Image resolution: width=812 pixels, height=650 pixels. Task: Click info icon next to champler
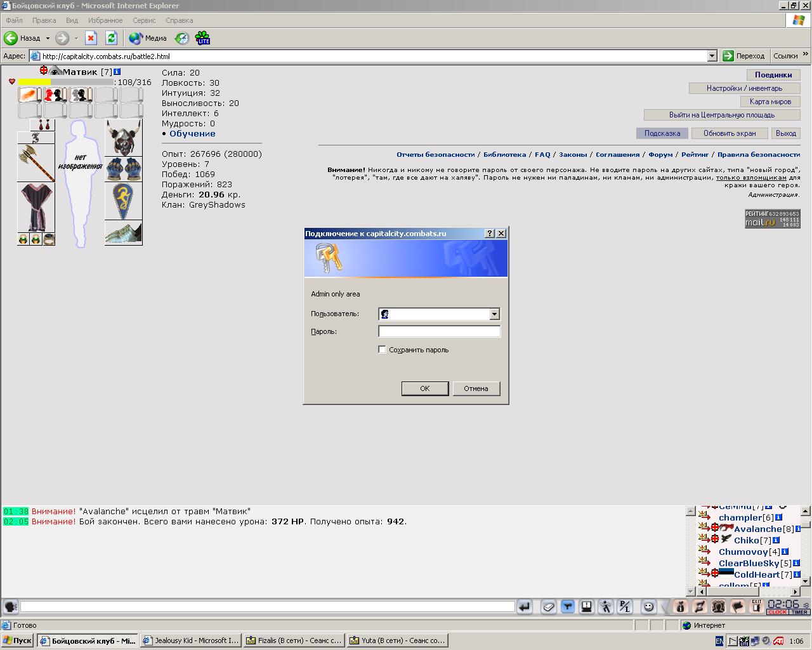(779, 517)
